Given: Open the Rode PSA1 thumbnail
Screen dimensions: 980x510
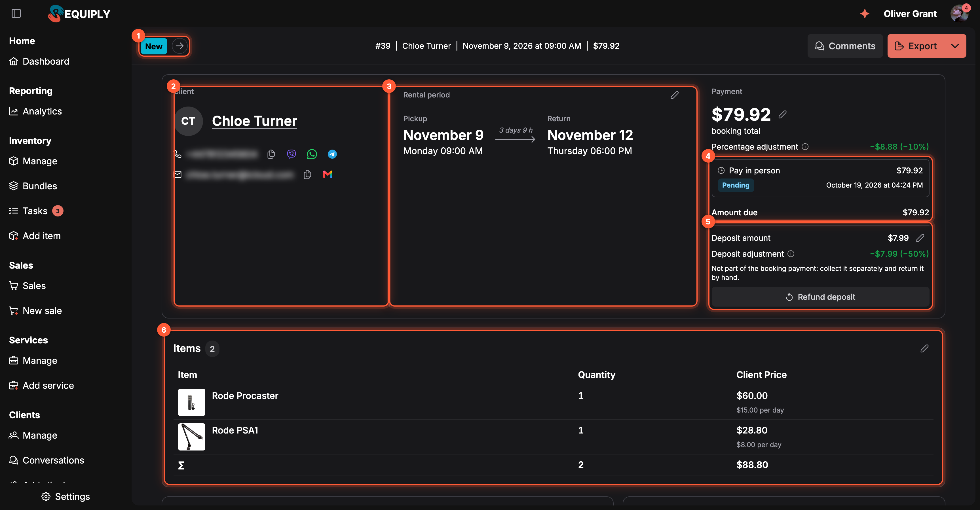Looking at the screenshot, I should pyautogui.click(x=191, y=437).
